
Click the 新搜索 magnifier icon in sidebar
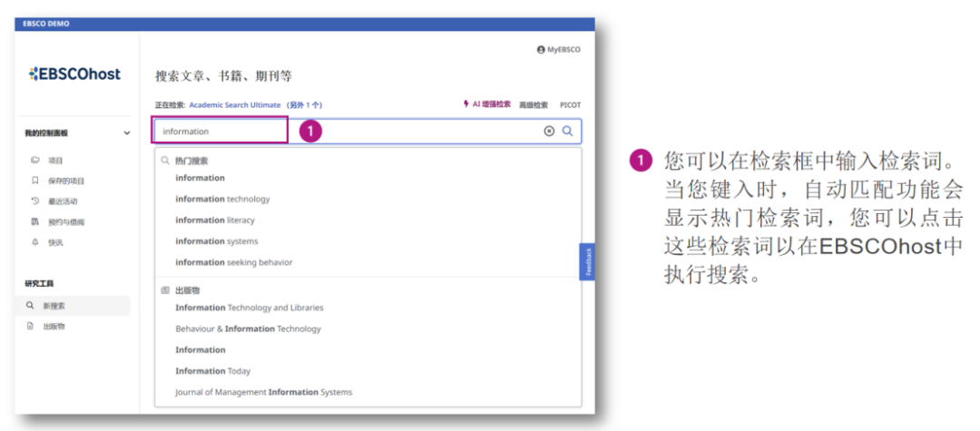[29, 306]
